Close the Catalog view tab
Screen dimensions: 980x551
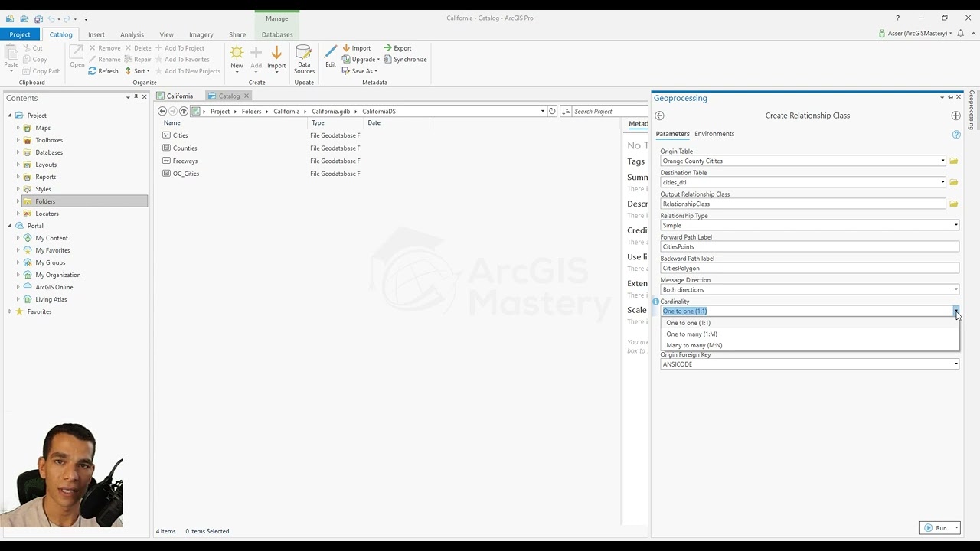click(247, 96)
